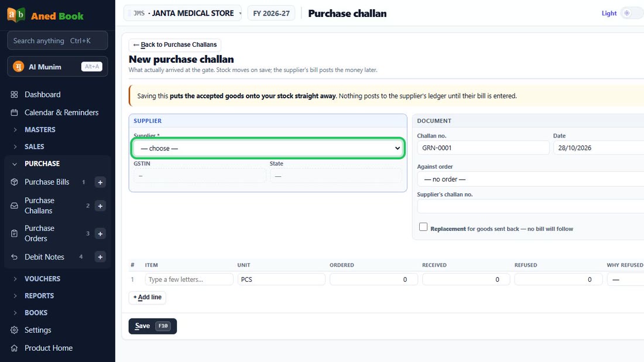This screenshot has width=644, height=362.
Task: Add a new Purchase Order with plus
Action: (100, 234)
